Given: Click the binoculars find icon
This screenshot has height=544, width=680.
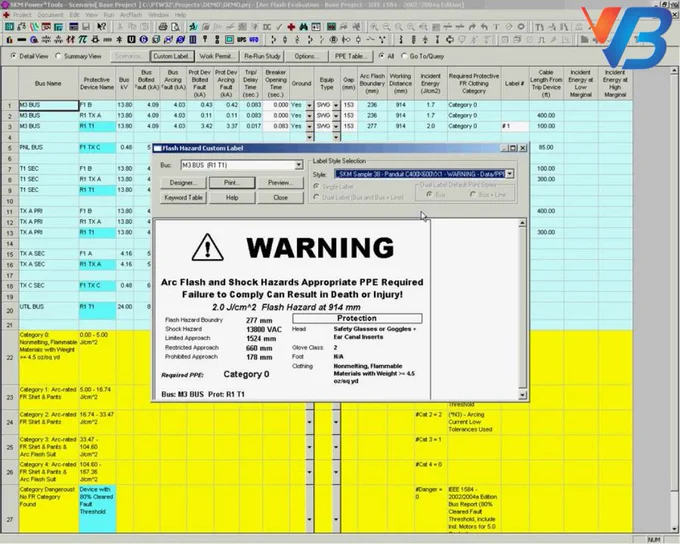Looking at the screenshot, I should [303, 27].
